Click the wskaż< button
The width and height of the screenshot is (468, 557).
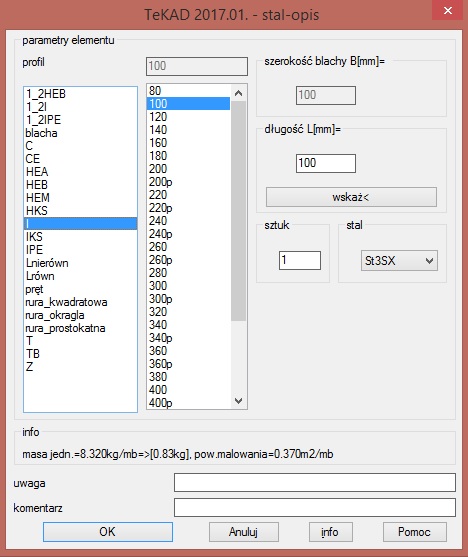coord(351,197)
